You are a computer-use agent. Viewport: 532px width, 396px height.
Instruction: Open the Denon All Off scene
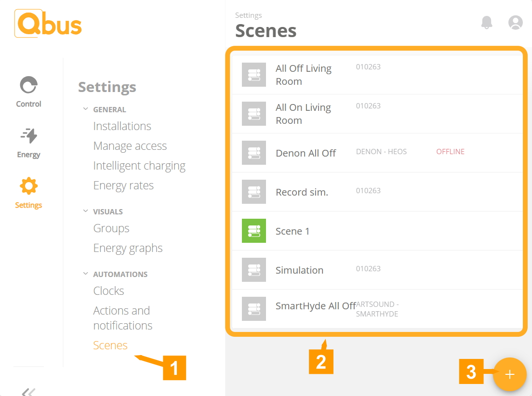[377, 153]
